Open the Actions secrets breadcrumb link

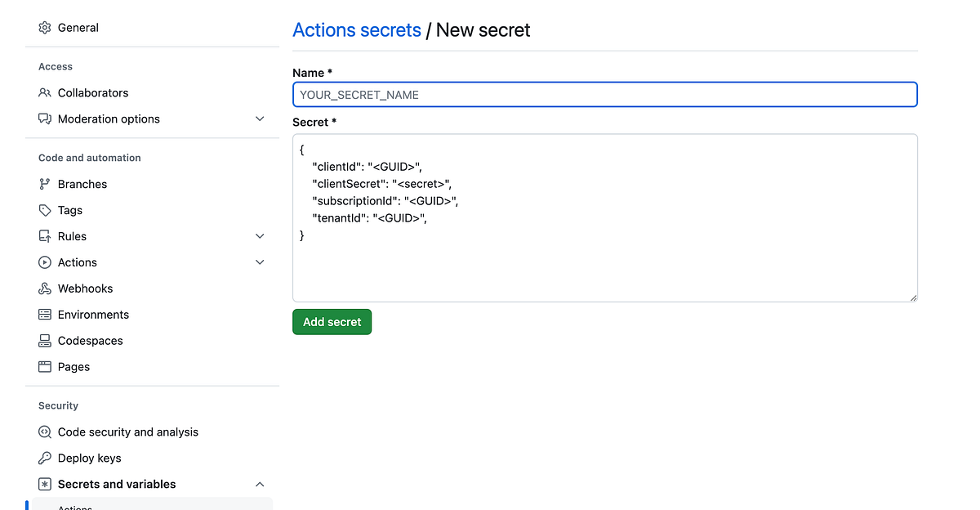coord(357,29)
